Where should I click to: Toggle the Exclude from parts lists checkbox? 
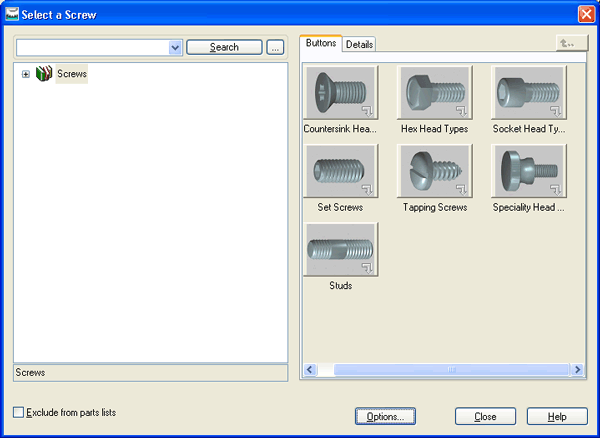coord(19,412)
